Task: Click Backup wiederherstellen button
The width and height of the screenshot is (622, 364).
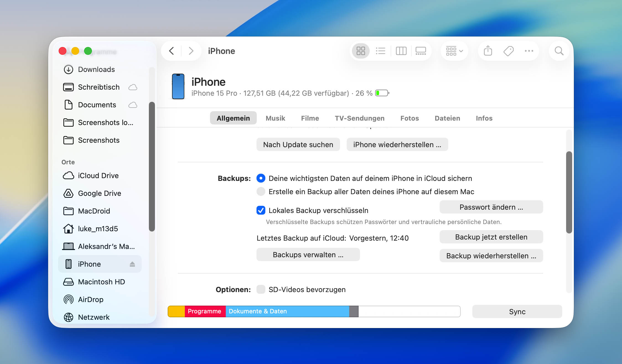Action: pos(491,256)
